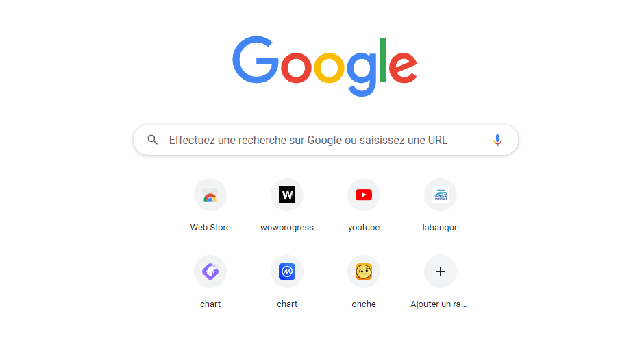
Task: Open the wowprogress black W icon
Action: pyautogui.click(x=287, y=195)
